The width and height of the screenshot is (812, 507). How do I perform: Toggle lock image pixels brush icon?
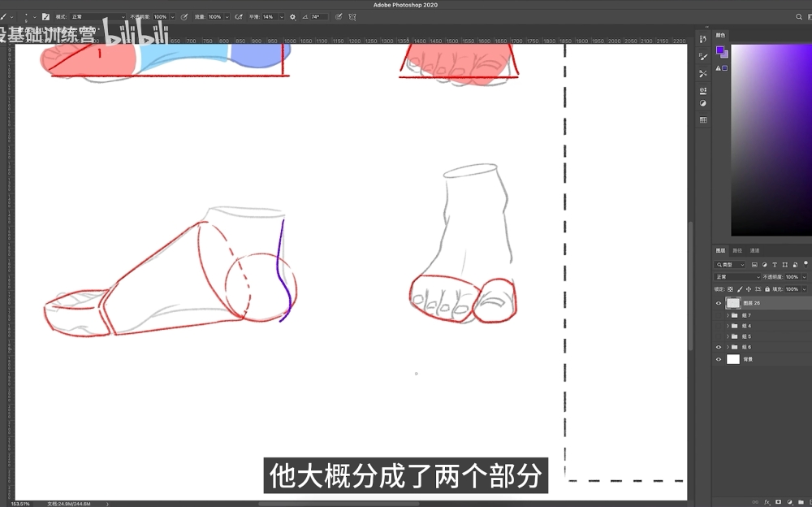(x=740, y=289)
